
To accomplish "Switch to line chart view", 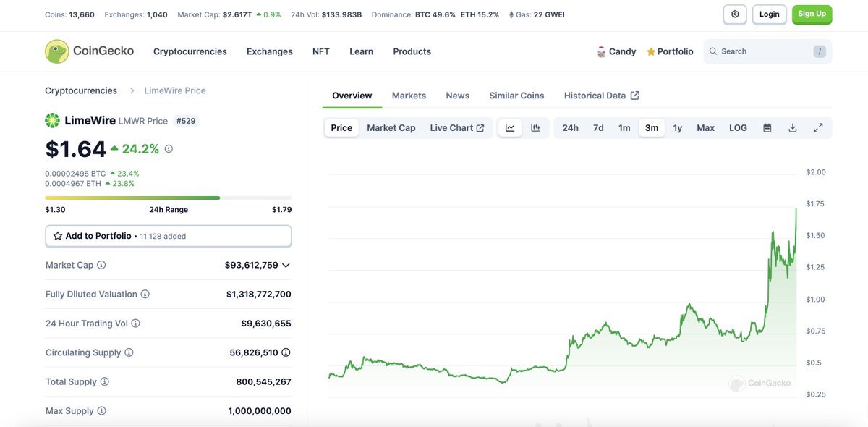I will [510, 128].
